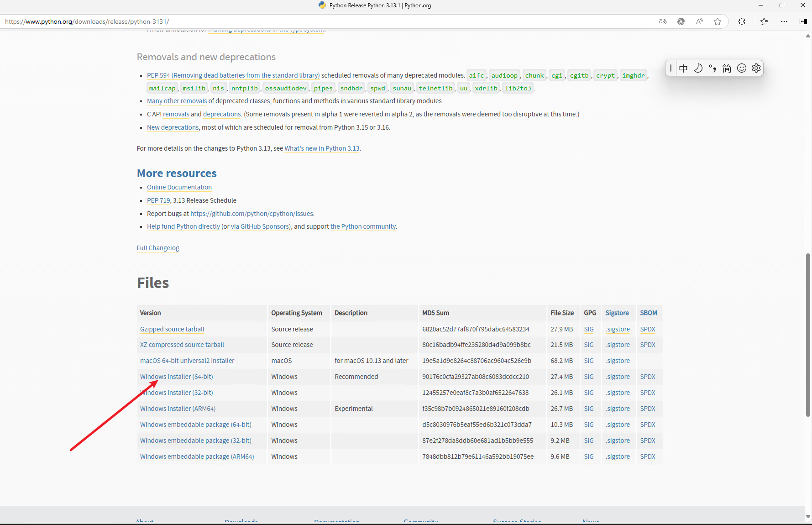This screenshot has width=812, height=525.
Task: Open browser settings and more menu
Action: coord(784,21)
